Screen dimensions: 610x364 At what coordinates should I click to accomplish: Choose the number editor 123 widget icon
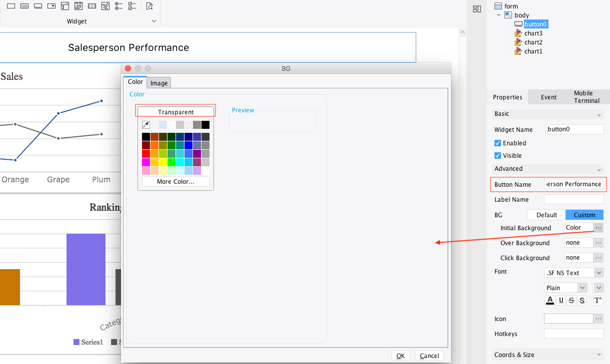[92, 6]
